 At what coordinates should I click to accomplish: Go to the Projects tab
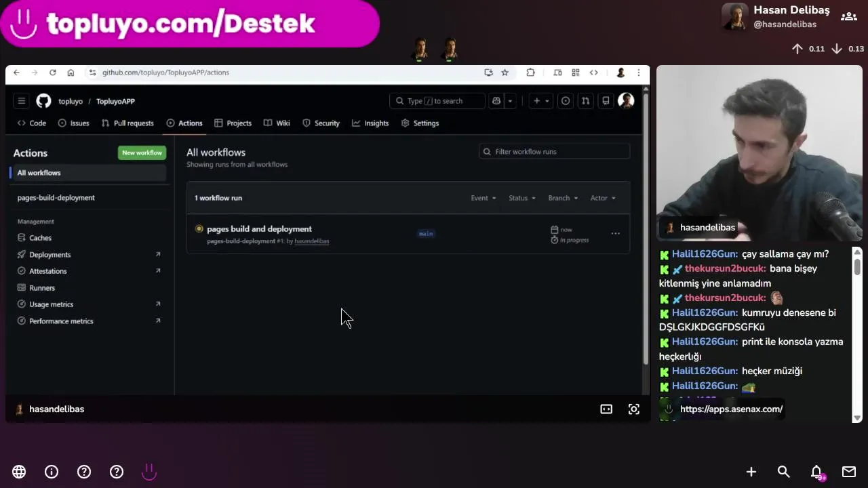pyautogui.click(x=233, y=123)
